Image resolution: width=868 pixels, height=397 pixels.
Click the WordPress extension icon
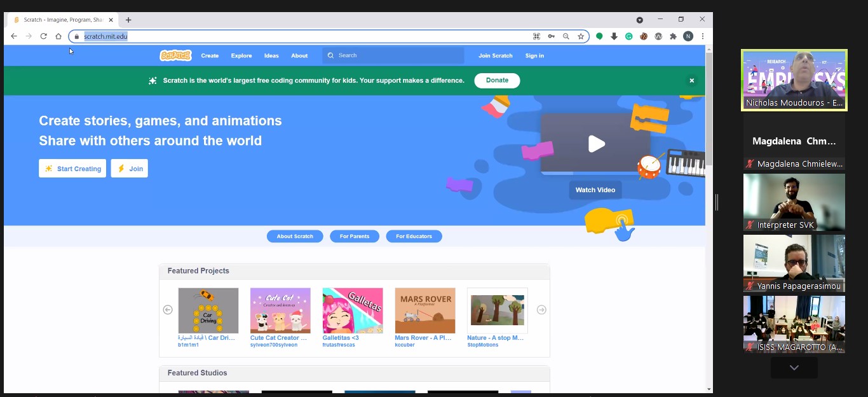click(x=658, y=36)
